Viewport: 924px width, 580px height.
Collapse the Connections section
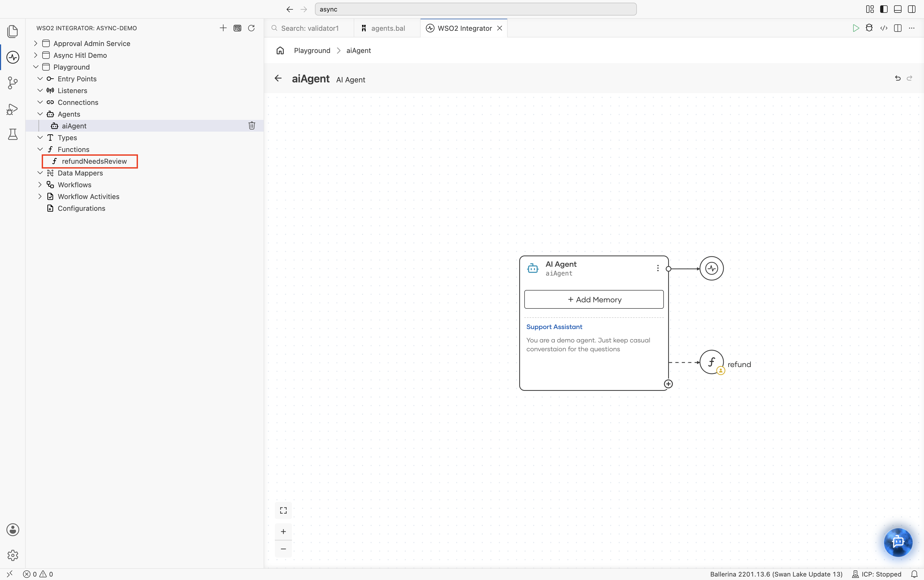click(x=40, y=102)
